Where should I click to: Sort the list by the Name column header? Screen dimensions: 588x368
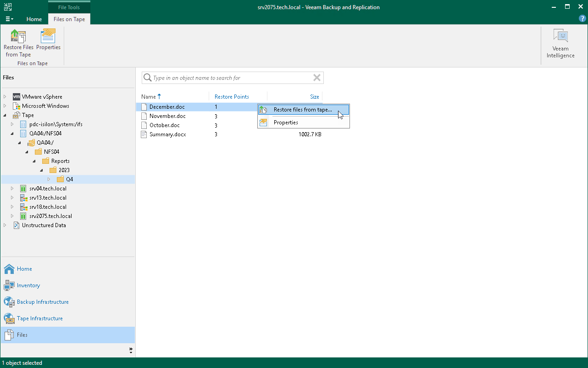coord(149,96)
